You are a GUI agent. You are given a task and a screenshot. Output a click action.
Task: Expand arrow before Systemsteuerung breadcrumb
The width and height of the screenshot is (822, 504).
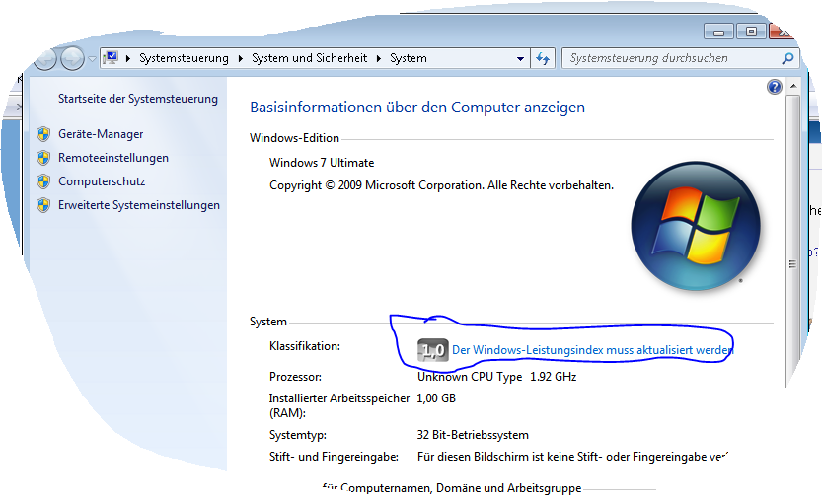click(x=128, y=58)
